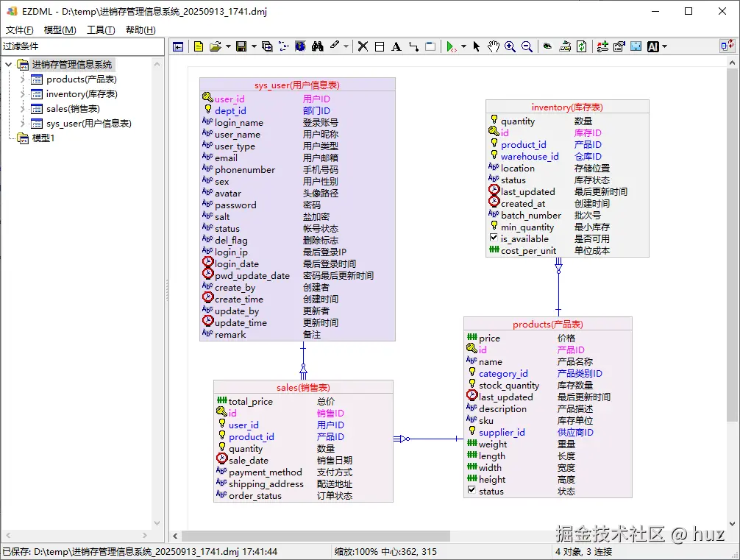Select the warehouse_id field in inventory
Screen dimensions: 740x560
point(567,156)
